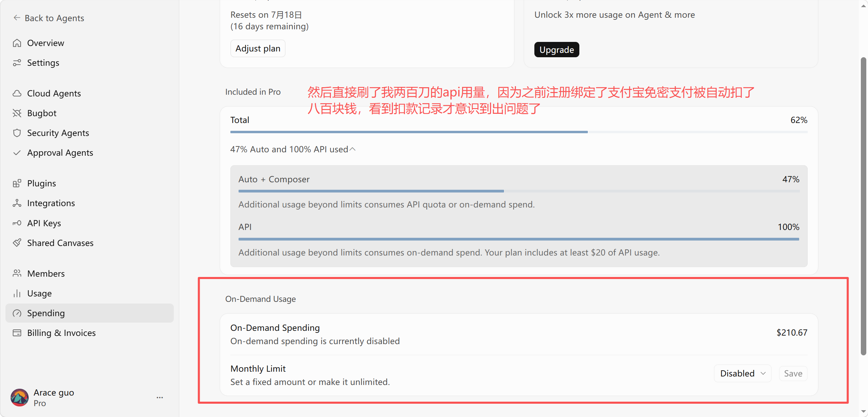Click the Overview home icon

[17, 43]
